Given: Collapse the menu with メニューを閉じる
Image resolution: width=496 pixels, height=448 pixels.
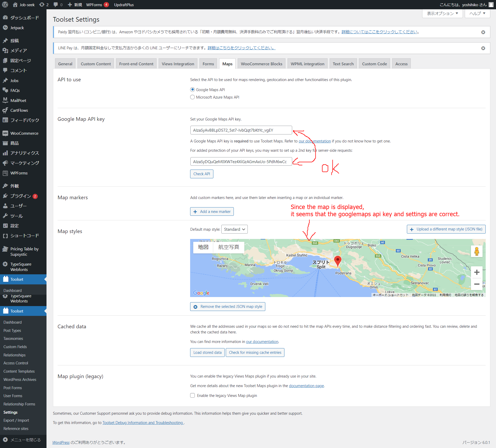Looking at the screenshot, I should 23,440.
